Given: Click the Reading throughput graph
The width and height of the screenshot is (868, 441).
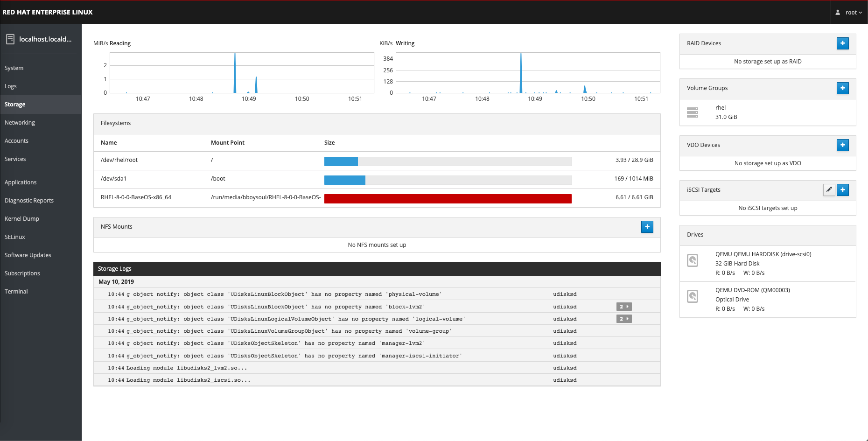Looking at the screenshot, I should click(242, 73).
